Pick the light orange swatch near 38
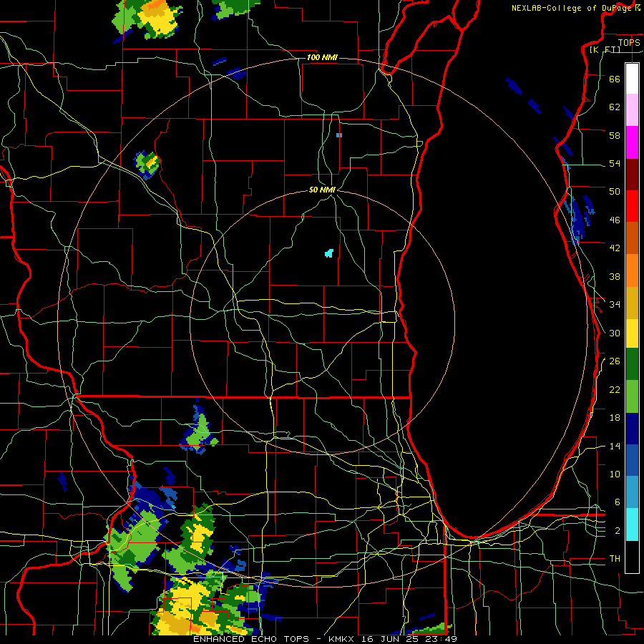The image size is (644, 644). coord(632,270)
